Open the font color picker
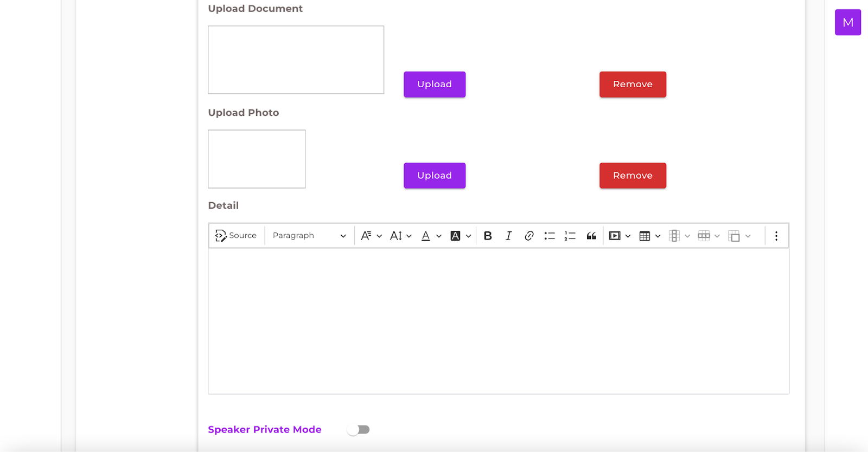 [x=431, y=236]
